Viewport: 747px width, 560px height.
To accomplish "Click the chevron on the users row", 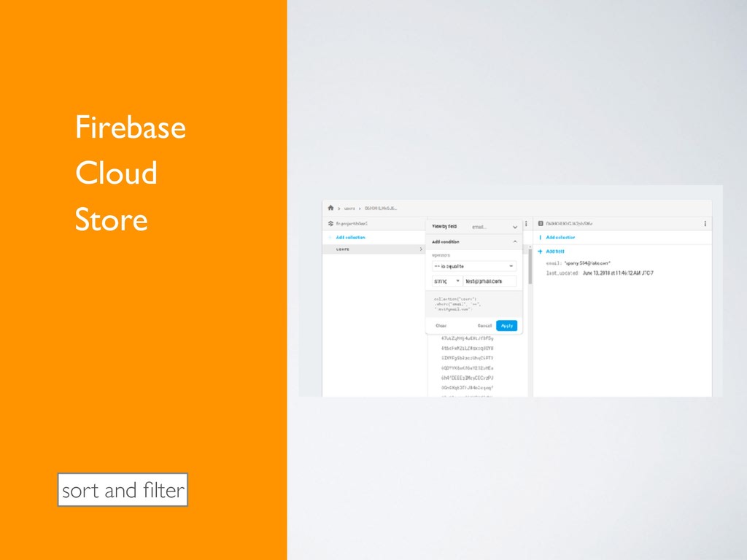I will (x=421, y=249).
